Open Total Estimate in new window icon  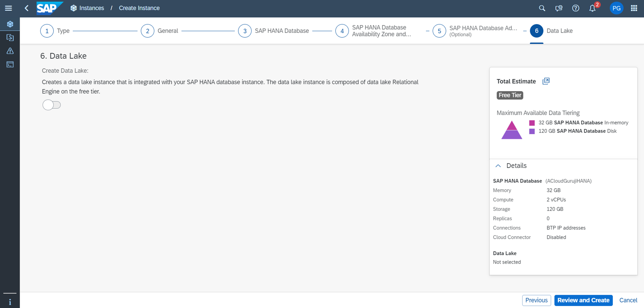point(546,81)
